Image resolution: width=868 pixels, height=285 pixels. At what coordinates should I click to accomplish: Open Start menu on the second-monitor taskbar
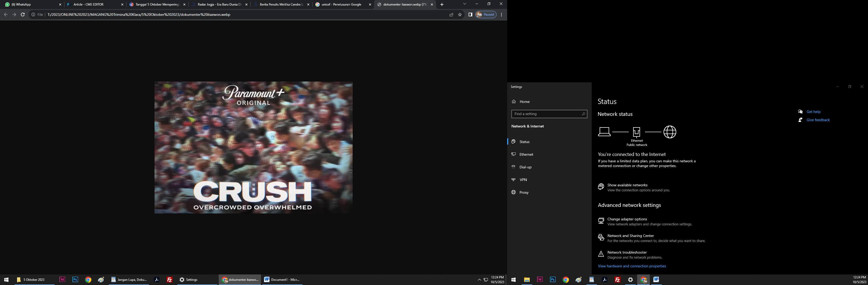[x=514, y=280]
